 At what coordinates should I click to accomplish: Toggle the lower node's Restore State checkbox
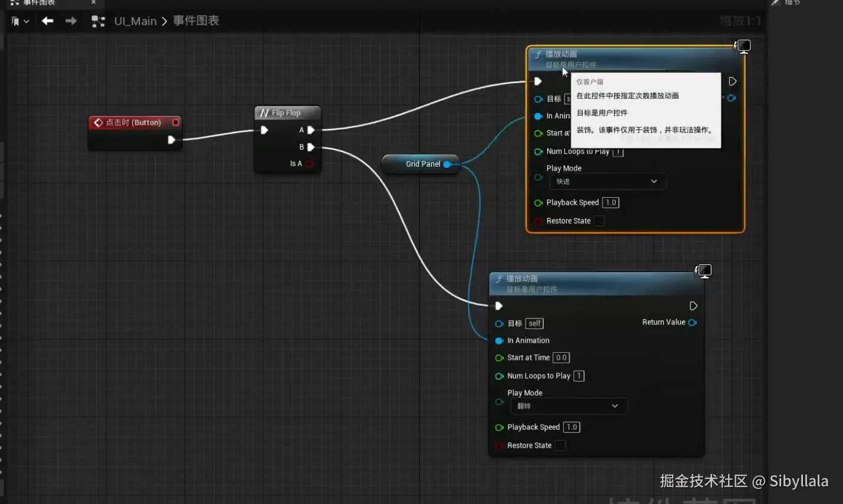[560, 446]
